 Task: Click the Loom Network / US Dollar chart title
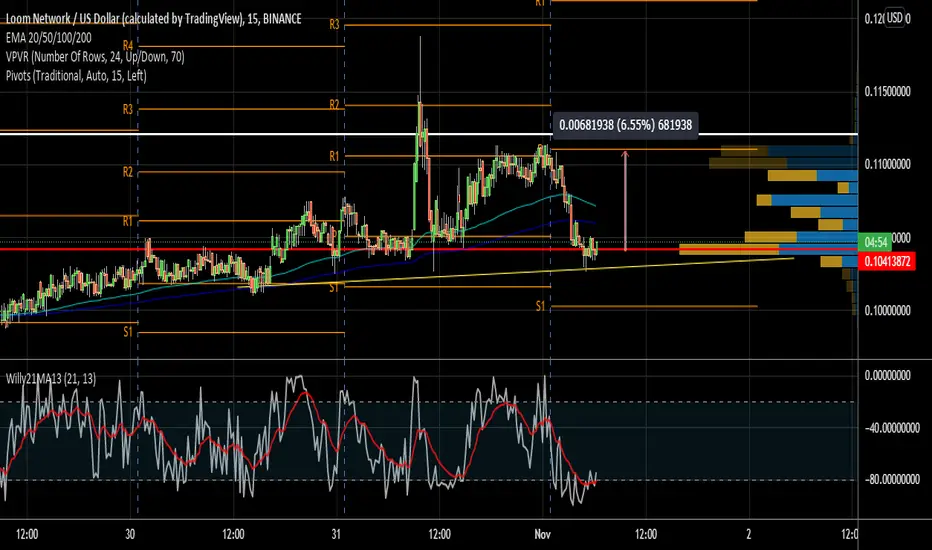click(153, 19)
